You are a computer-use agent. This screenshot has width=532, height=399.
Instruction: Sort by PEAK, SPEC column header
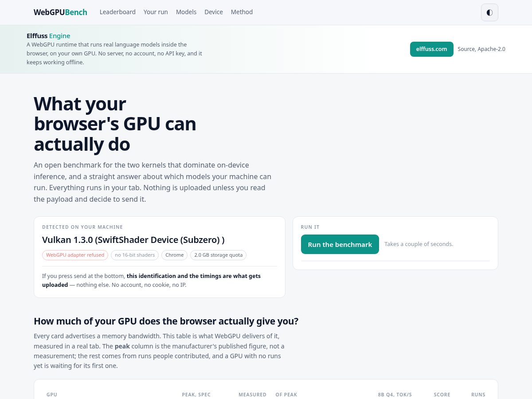point(196,395)
